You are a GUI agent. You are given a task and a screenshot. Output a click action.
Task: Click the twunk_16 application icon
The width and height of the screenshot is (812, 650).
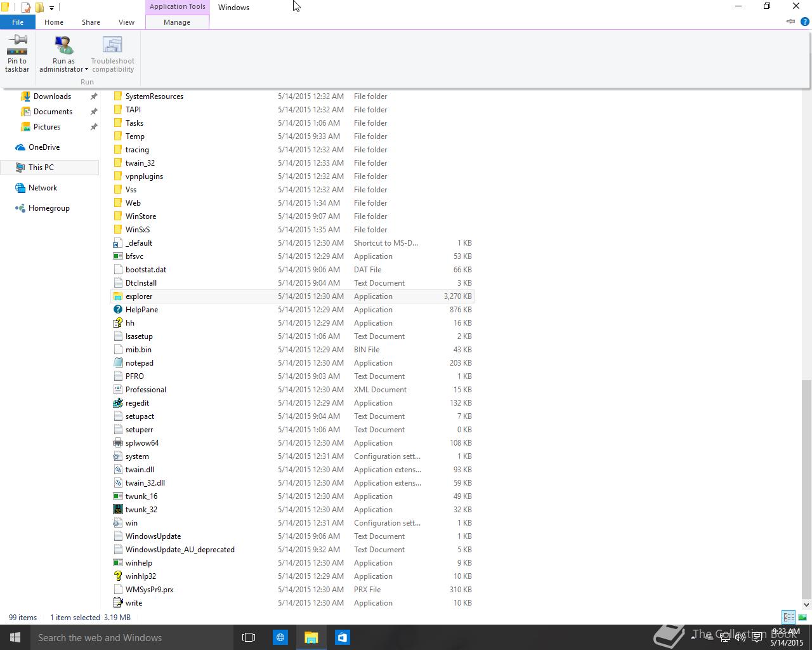point(117,496)
